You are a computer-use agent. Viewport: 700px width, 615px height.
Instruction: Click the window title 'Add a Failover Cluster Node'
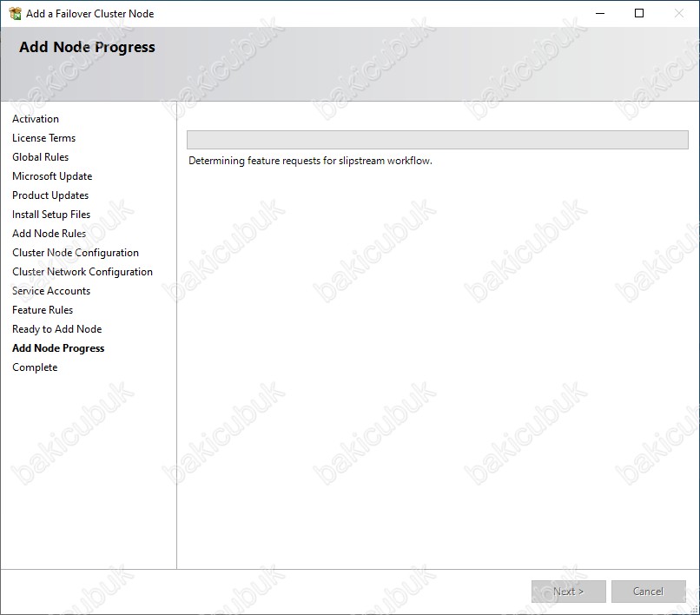90,14
